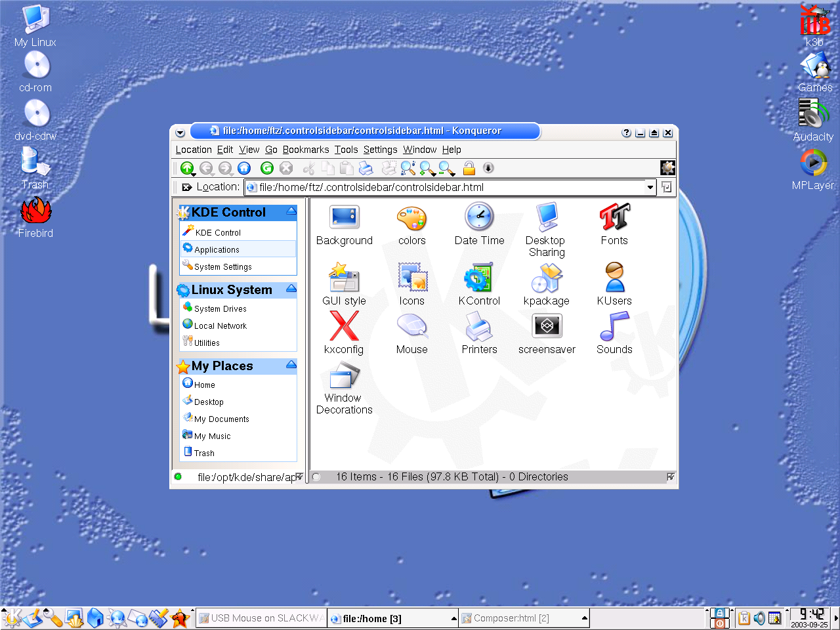Click the main view status indicator light
The height and width of the screenshot is (630, 840).
316,477
